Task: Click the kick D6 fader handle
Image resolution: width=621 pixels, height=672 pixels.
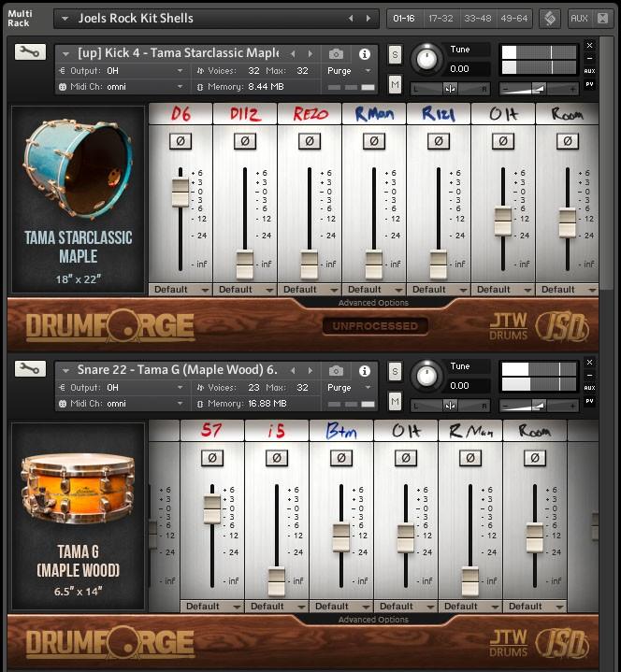Action: pos(181,193)
